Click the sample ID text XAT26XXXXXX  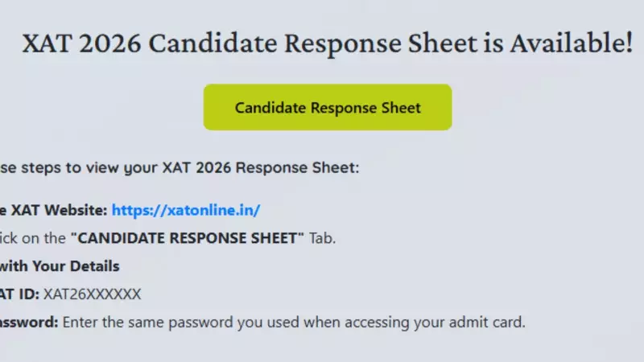(93, 294)
